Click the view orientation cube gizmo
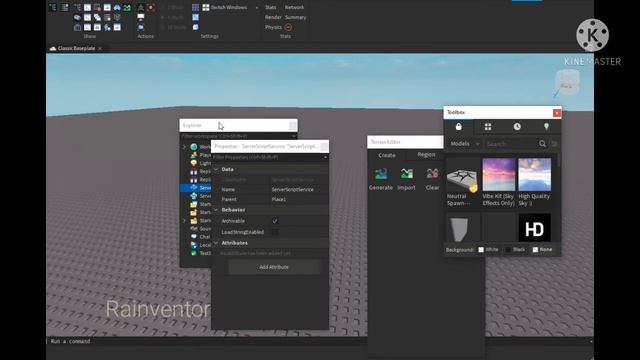 point(567,83)
